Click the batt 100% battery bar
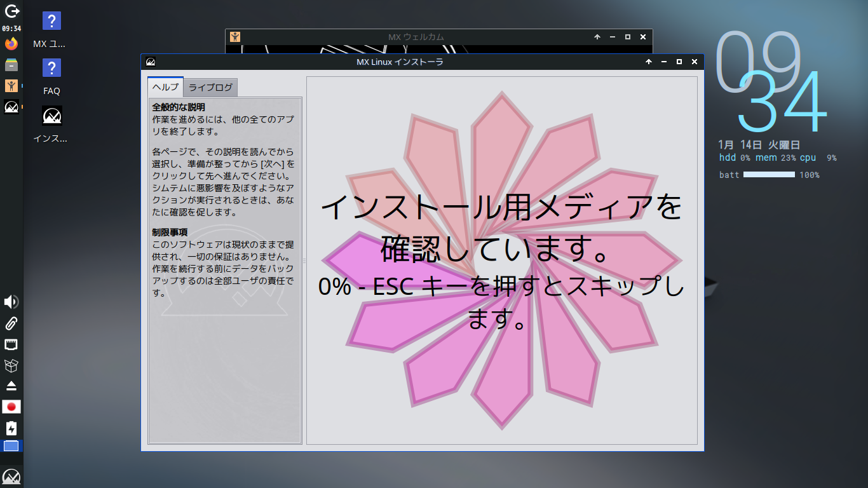This screenshot has width=868, height=488. [x=770, y=175]
